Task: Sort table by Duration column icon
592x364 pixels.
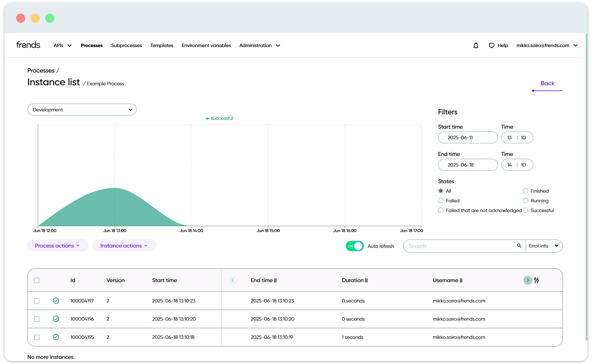Action: pyautogui.click(x=367, y=280)
